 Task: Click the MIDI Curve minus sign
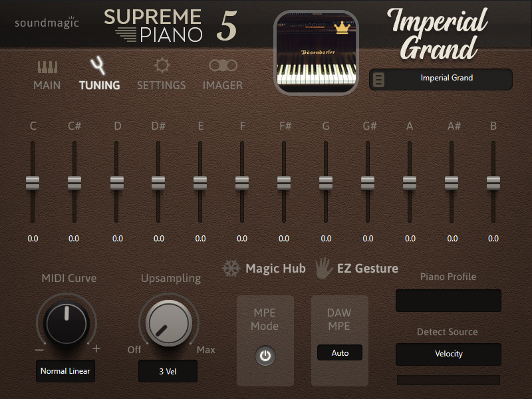[x=39, y=350]
